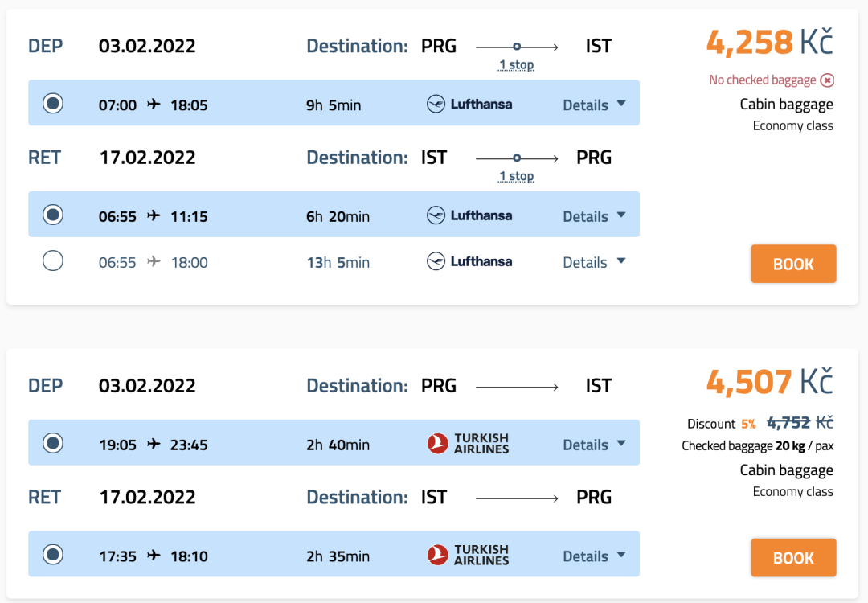Click the plane icon between 19:05 and 23:45
This screenshot has width=868, height=603.
pos(154,444)
